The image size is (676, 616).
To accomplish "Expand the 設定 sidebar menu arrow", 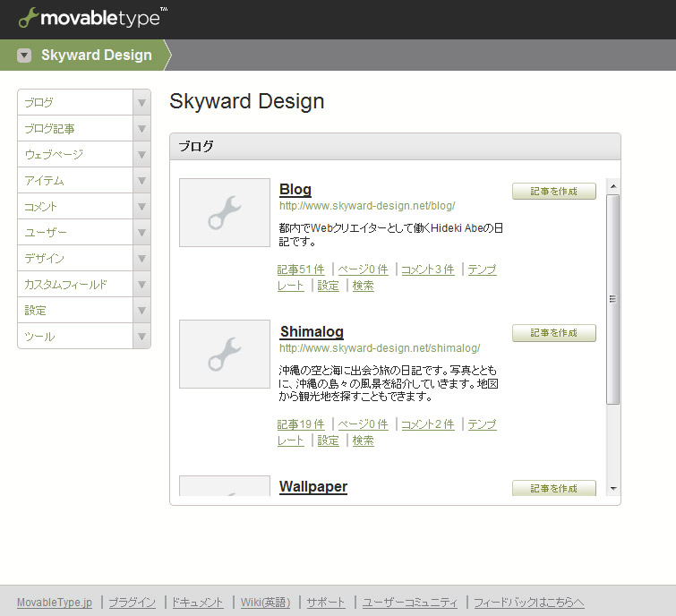I will pyautogui.click(x=141, y=311).
